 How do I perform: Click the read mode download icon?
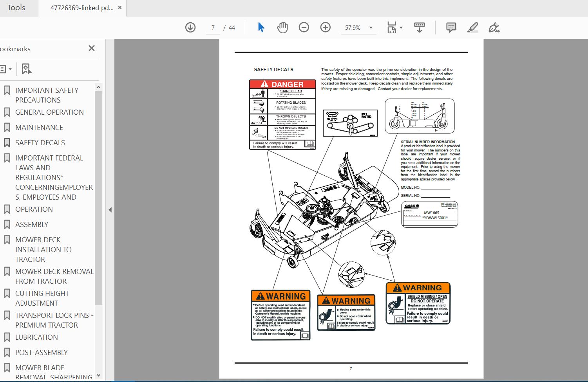tap(419, 27)
